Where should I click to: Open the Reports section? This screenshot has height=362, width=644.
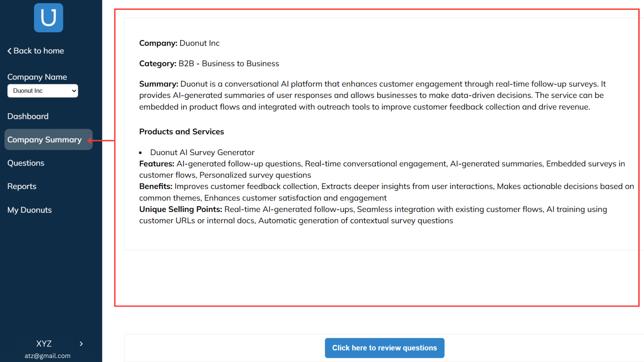pyautogui.click(x=22, y=186)
